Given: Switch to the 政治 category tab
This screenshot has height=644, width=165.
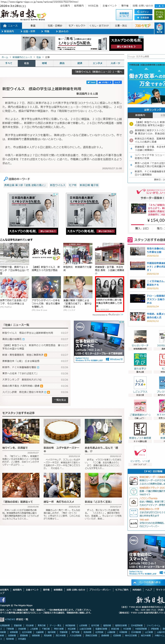Looking at the screenshot, I should (62, 63).
